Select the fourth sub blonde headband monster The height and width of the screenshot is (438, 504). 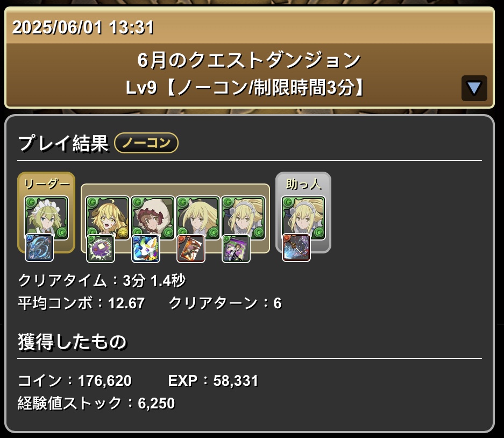(243, 218)
